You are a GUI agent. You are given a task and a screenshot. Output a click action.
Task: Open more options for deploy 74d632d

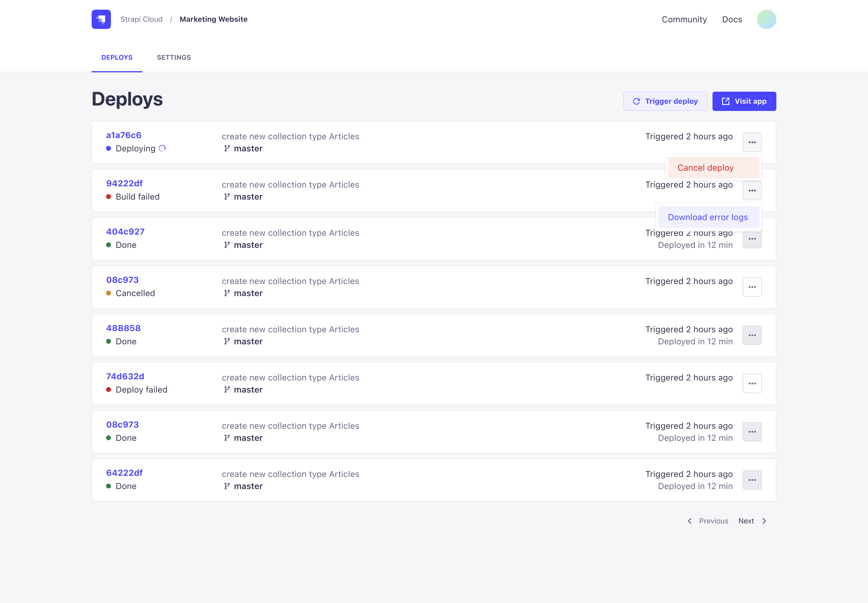pyautogui.click(x=752, y=384)
